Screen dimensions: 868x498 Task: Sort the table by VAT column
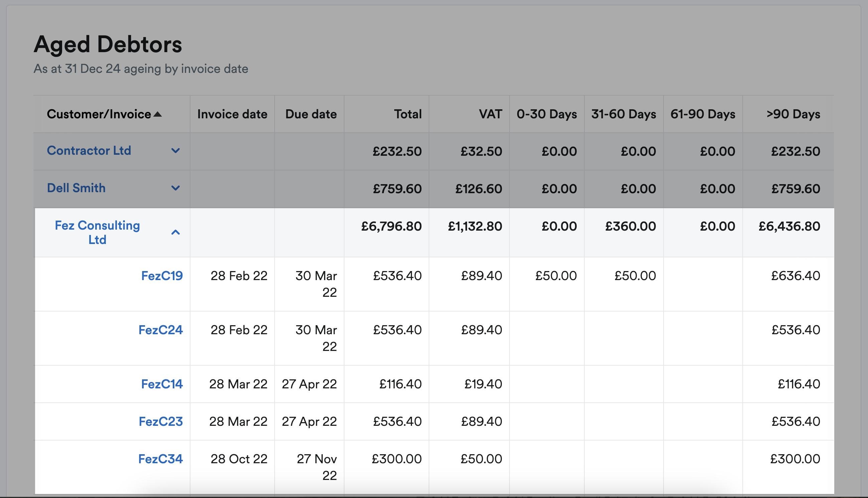click(490, 114)
